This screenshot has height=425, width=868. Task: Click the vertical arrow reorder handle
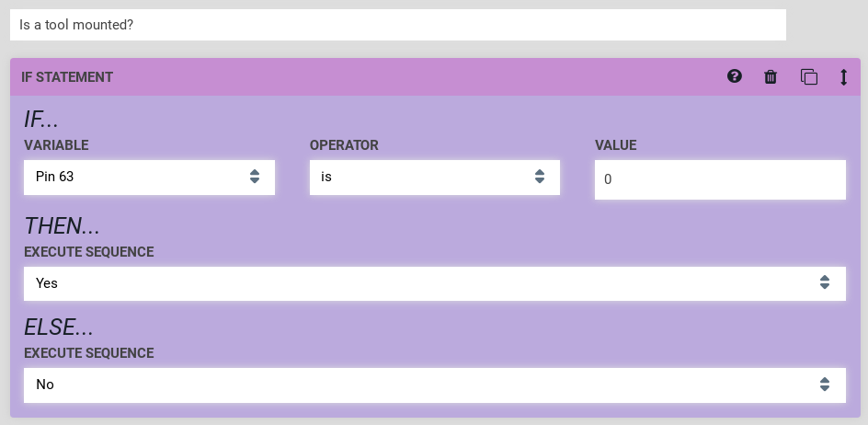pos(843,77)
